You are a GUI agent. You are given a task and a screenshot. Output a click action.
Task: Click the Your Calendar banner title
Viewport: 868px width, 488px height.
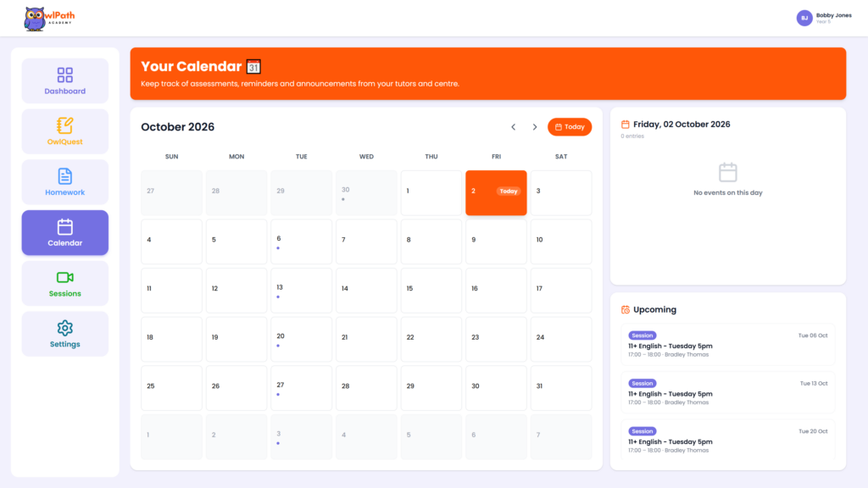(191, 66)
